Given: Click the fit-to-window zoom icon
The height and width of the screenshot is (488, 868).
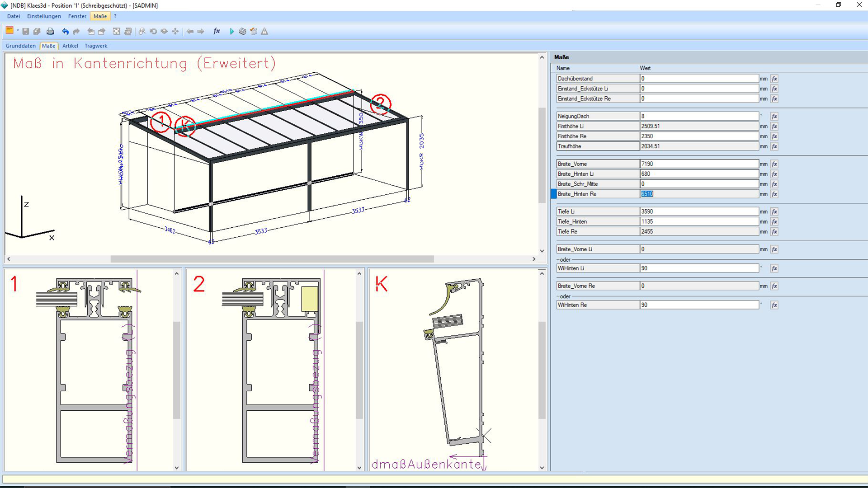Looking at the screenshot, I should click(116, 31).
